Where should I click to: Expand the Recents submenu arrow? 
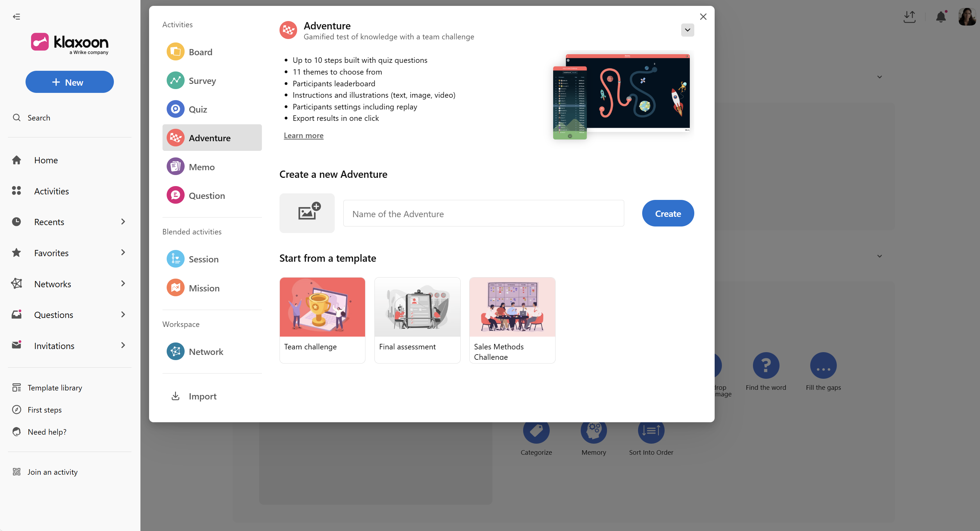(x=123, y=222)
